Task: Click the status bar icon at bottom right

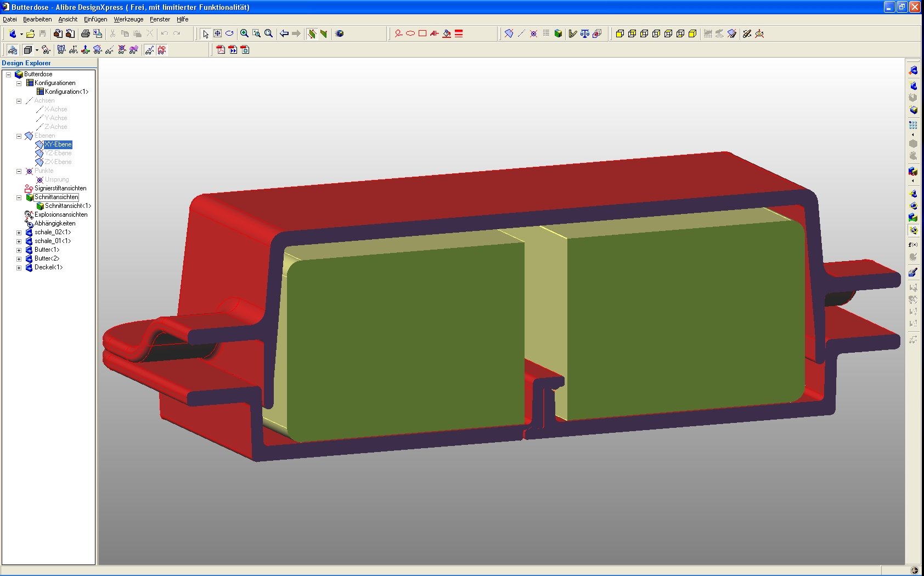Action: point(914,571)
